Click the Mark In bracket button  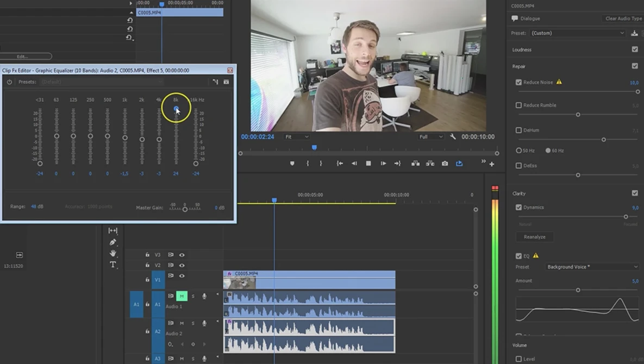[307, 164]
